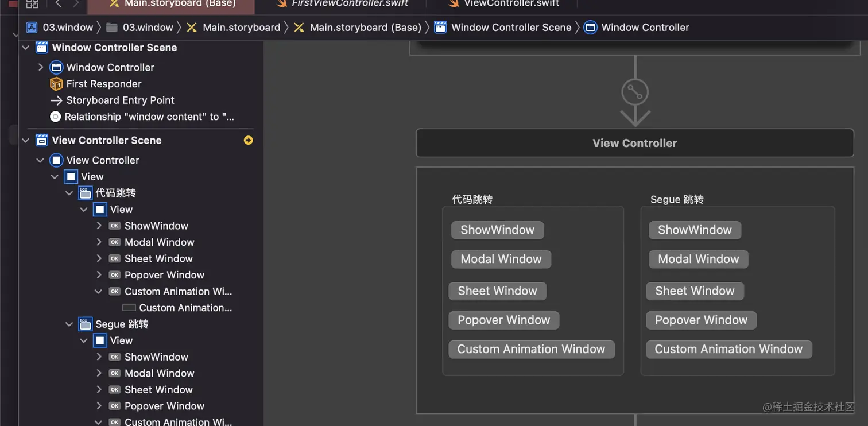Collapse the Segue 跳转 box in the outline
The image size is (868, 426).
[69, 324]
